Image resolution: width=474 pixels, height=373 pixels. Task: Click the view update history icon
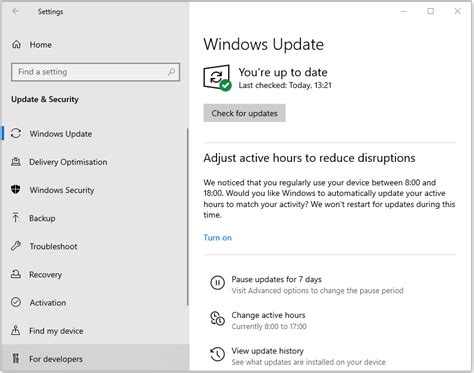tap(217, 354)
